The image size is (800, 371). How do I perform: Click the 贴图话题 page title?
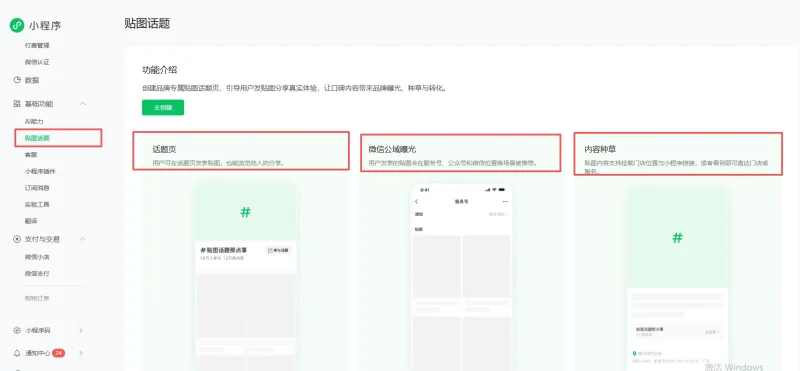point(147,23)
